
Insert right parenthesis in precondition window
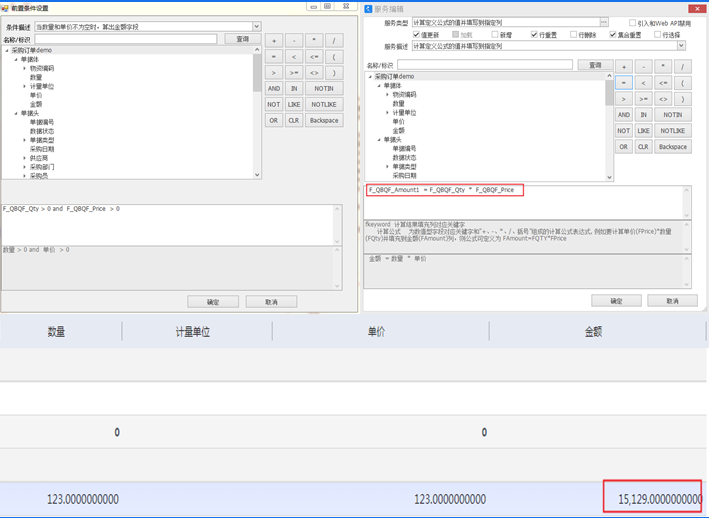click(x=334, y=73)
